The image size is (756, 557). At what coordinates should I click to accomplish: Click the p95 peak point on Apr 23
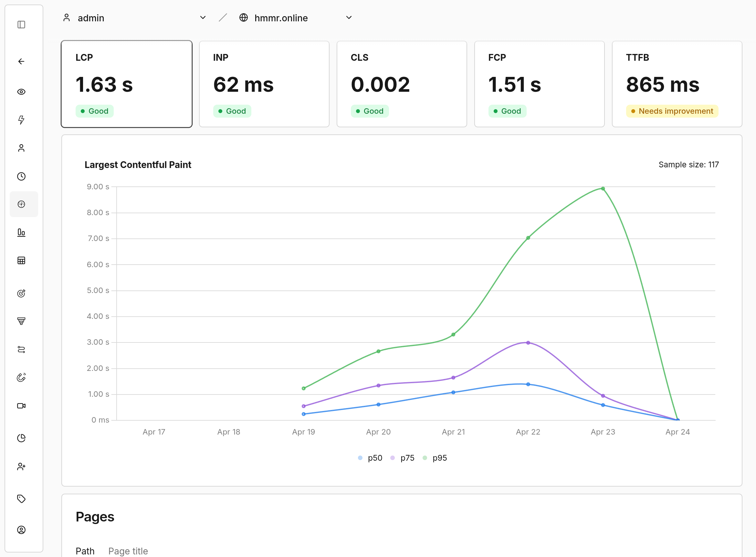coord(603,189)
